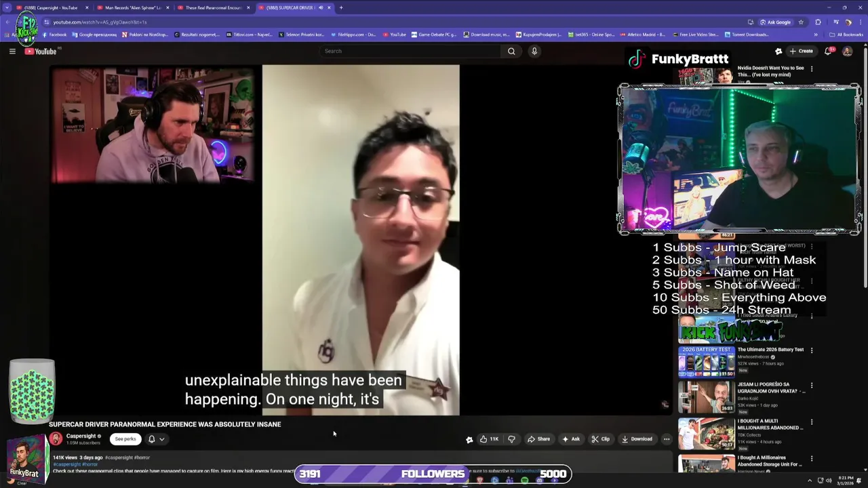
Task: Open the browser extensions puzzle icon
Action: pos(818,22)
